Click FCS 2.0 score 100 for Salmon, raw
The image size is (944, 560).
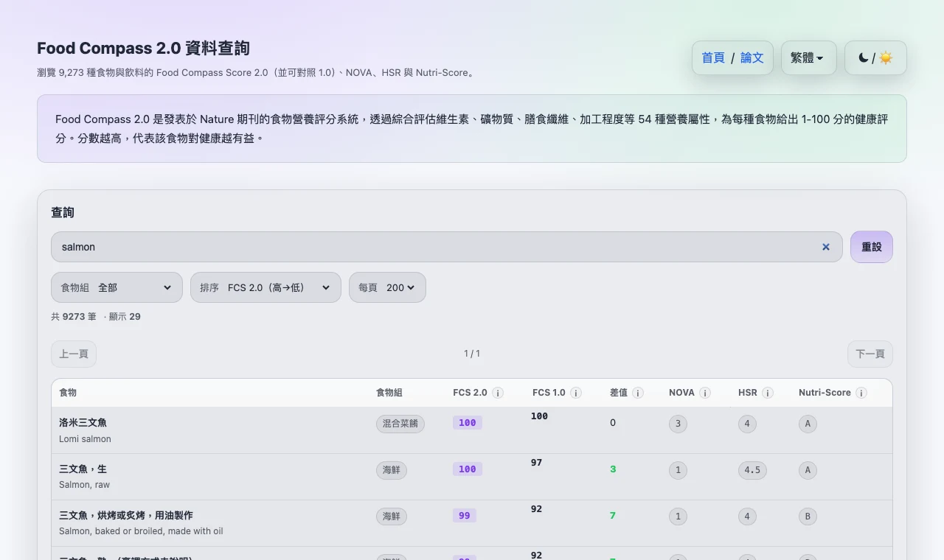[468, 469]
